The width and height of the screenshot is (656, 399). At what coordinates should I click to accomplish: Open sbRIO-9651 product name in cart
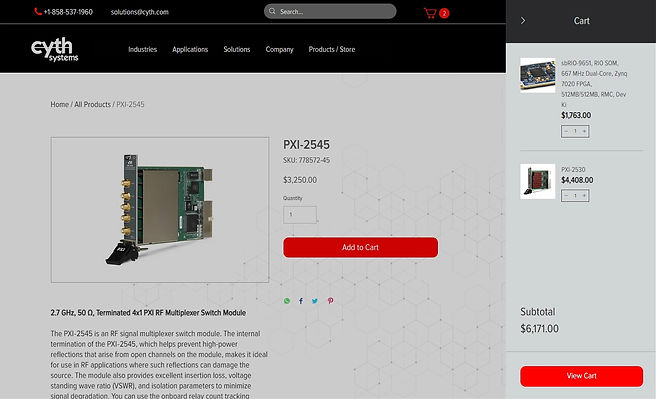coord(594,84)
